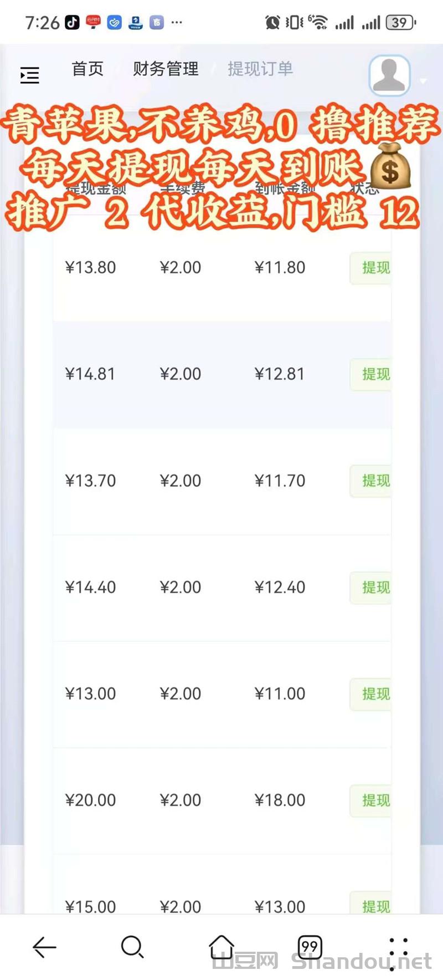Select 提现订单 breadcrumb label

click(x=260, y=69)
